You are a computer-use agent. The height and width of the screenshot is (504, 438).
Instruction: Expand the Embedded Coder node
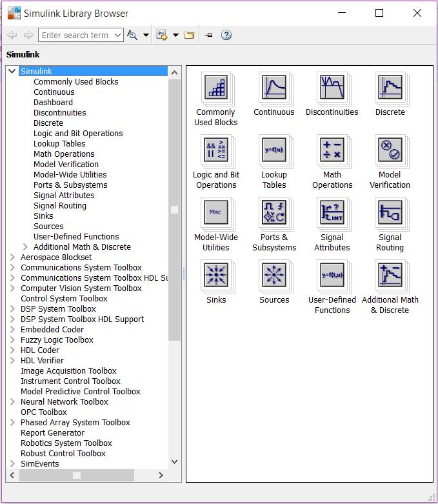tap(12, 330)
